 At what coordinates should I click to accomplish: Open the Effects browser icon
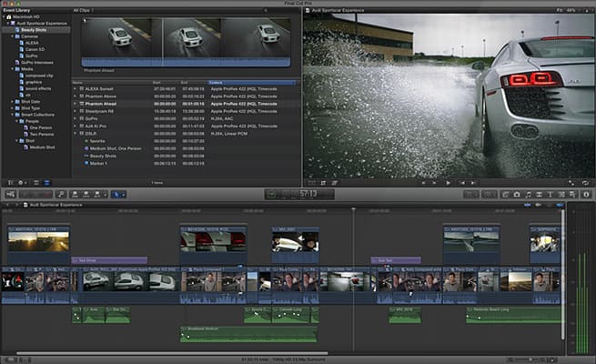coord(505,194)
